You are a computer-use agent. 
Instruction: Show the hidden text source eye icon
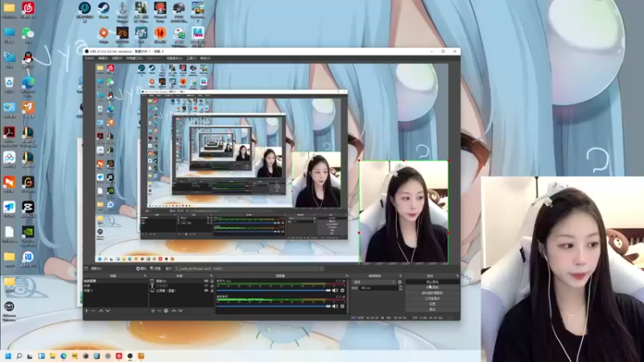(x=206, y=286)
